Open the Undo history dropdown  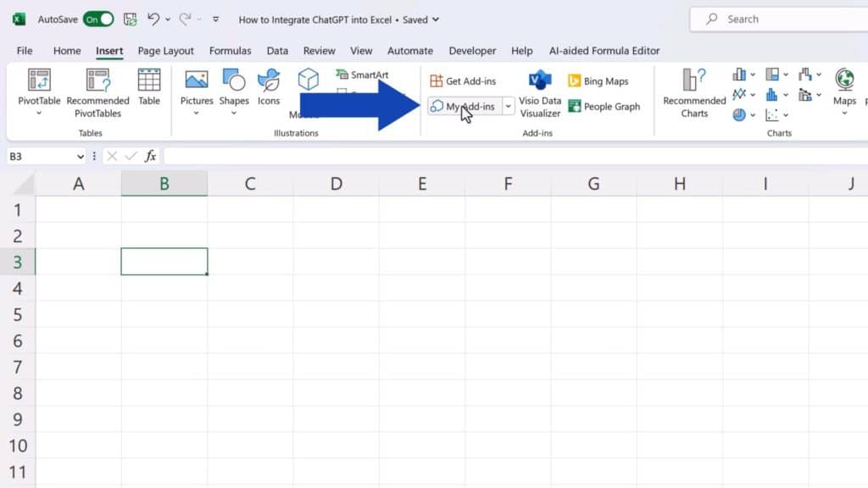168,19
